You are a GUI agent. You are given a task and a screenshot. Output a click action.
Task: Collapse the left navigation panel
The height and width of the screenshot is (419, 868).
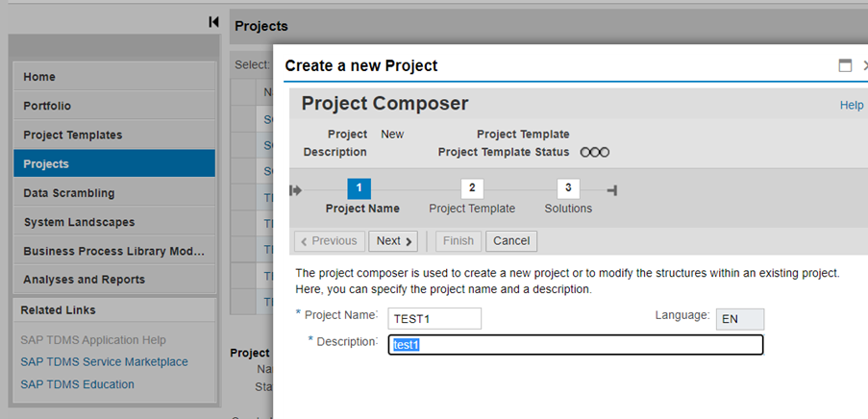[x=213, y=22]
